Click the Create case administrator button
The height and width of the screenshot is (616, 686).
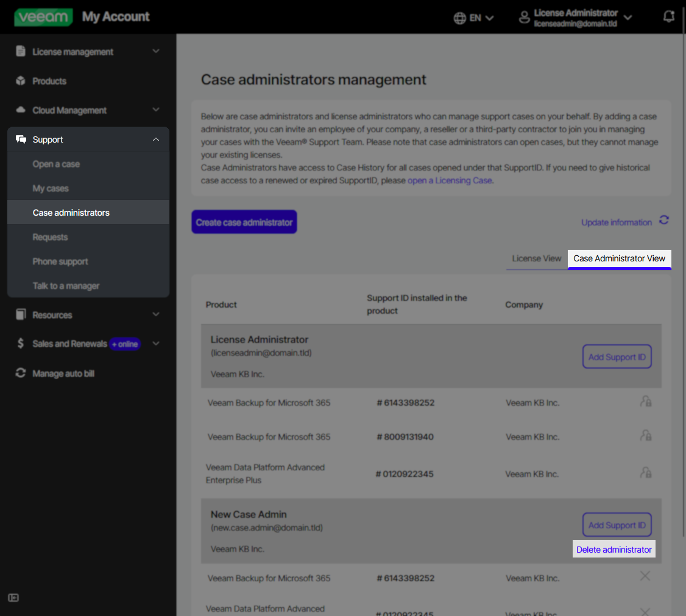pyautogui.click(x=244, y=221)
